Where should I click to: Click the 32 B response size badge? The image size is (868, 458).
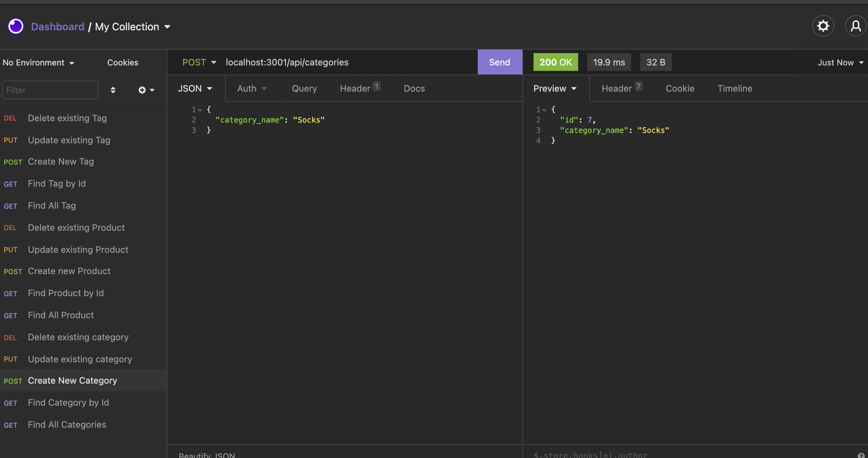point(655,62)
